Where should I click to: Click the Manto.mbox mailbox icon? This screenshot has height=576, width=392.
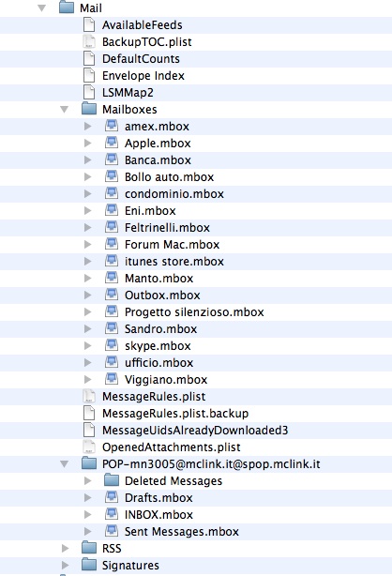point(112,278)
